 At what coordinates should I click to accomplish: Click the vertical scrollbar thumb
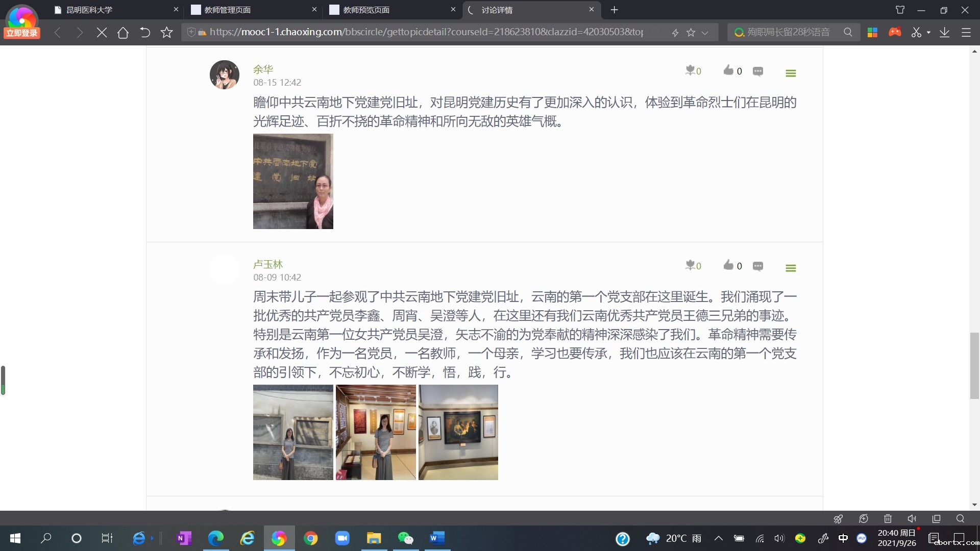click(974, 365)
